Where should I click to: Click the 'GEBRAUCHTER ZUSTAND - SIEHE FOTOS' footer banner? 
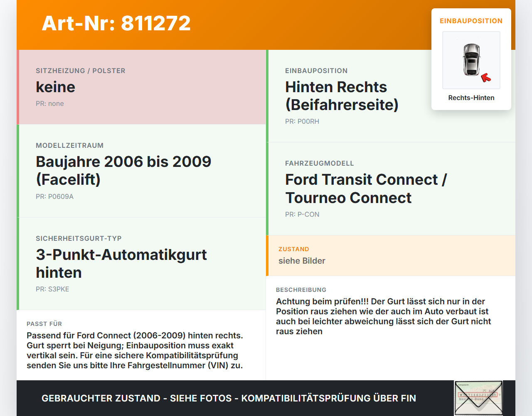pyautogui.click(x=229, y=399)
